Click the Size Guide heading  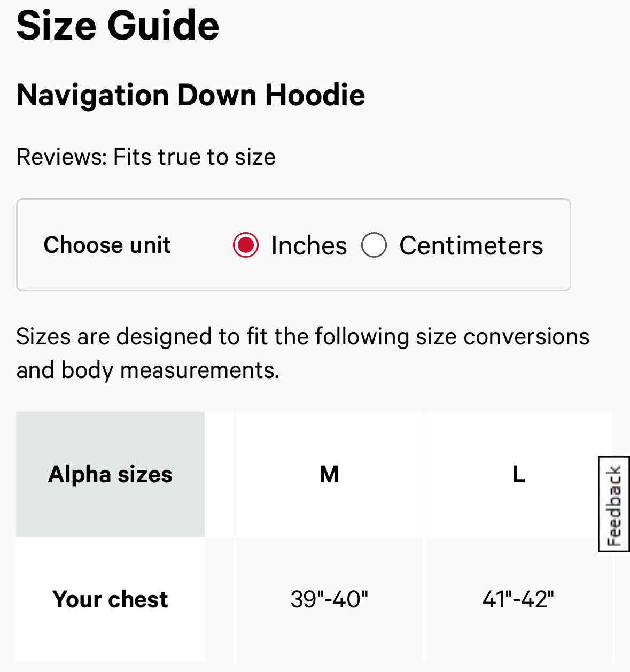(118, 26)
